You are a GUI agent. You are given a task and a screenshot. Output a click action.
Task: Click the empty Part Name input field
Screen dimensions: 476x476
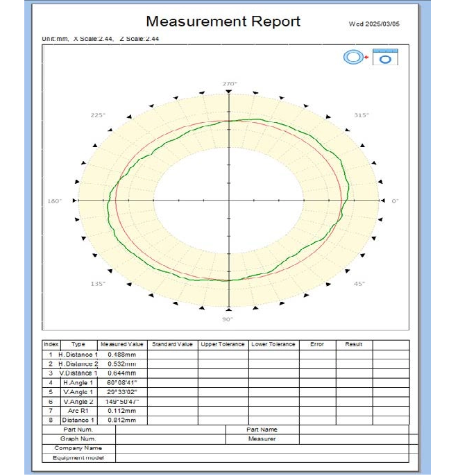coord(354,430)
